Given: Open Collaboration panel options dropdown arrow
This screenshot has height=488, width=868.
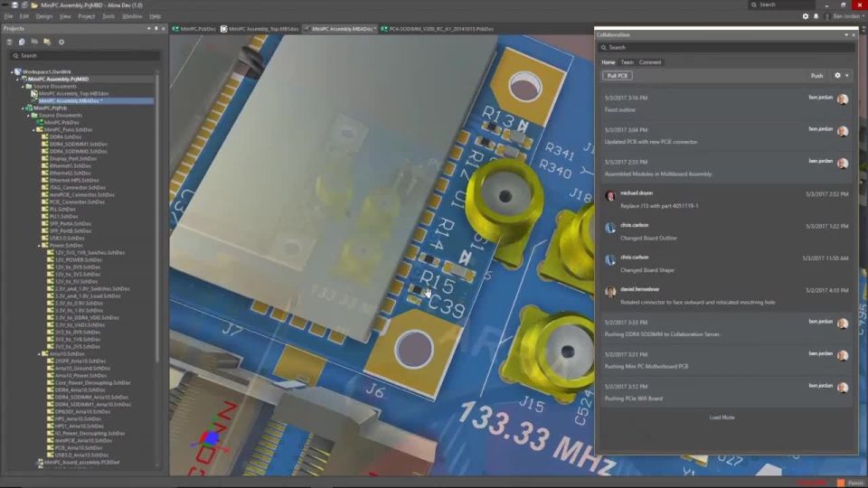Looking at the screenshot, I should click(x=846, y=35).
